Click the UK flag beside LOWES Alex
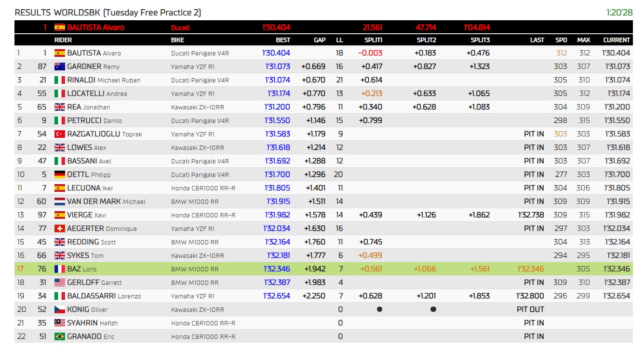 click(60, 148)
